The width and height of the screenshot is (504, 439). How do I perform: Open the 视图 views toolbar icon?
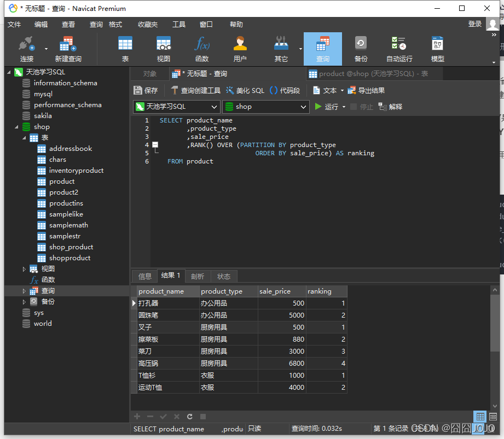pos(163,49)
